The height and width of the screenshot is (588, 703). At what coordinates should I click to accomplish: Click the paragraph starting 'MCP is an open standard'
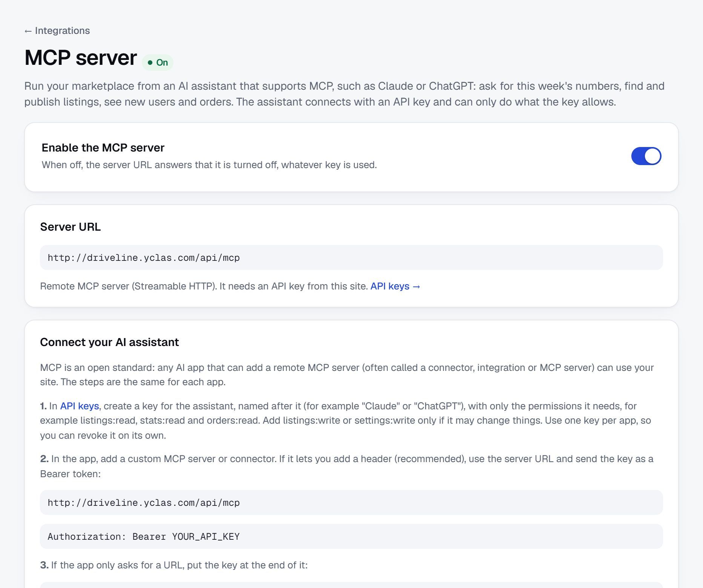pos(347,375)
